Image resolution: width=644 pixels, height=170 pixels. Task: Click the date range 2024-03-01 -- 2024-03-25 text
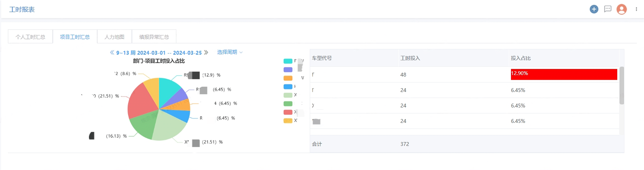tap(169, 53)
